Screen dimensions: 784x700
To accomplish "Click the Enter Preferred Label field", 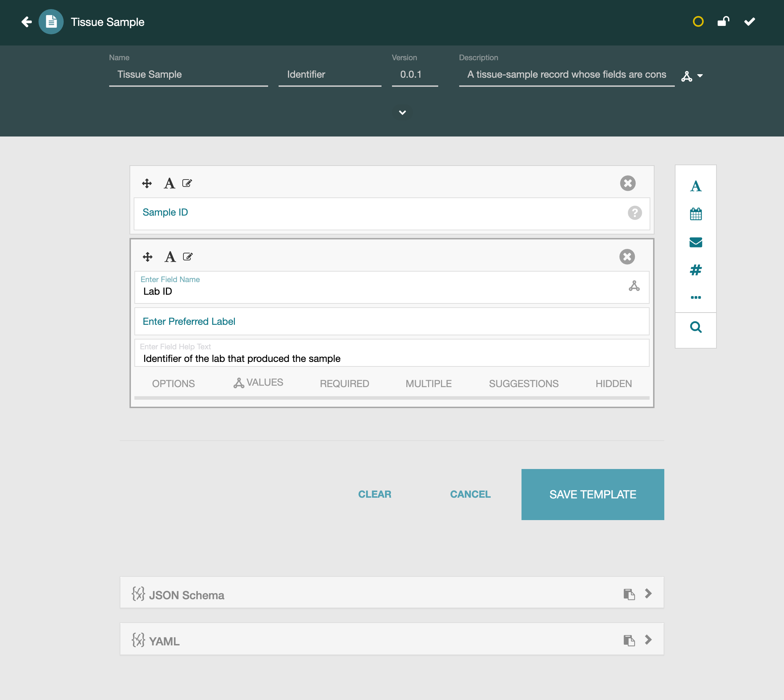I will click(x=392, y=322).
